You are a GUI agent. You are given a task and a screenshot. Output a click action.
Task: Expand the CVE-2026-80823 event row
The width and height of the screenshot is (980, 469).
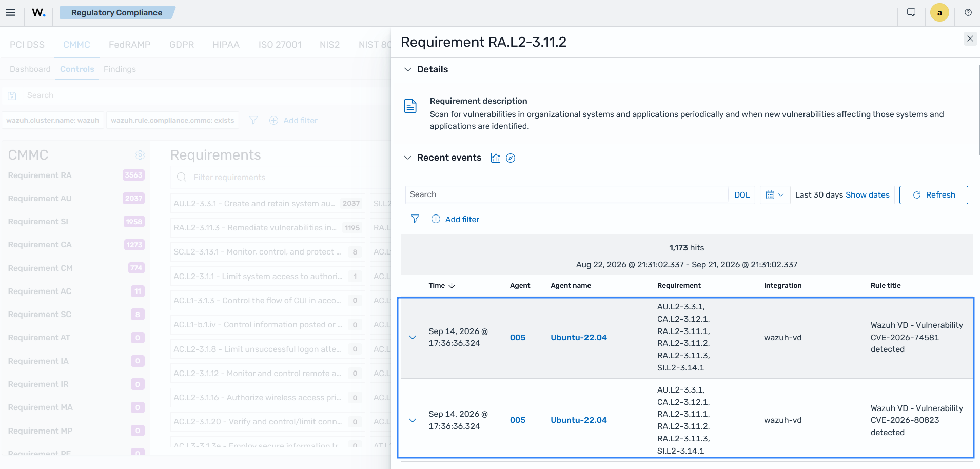(413, 420)
